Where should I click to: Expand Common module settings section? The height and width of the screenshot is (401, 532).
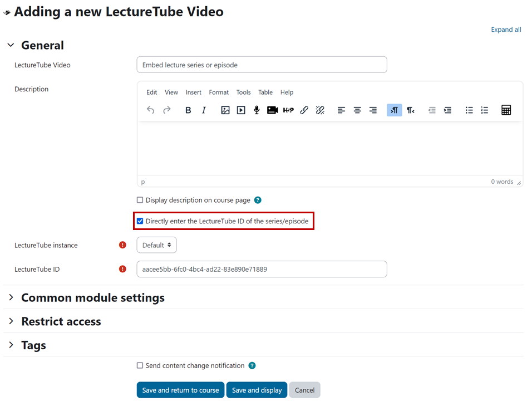11,297
